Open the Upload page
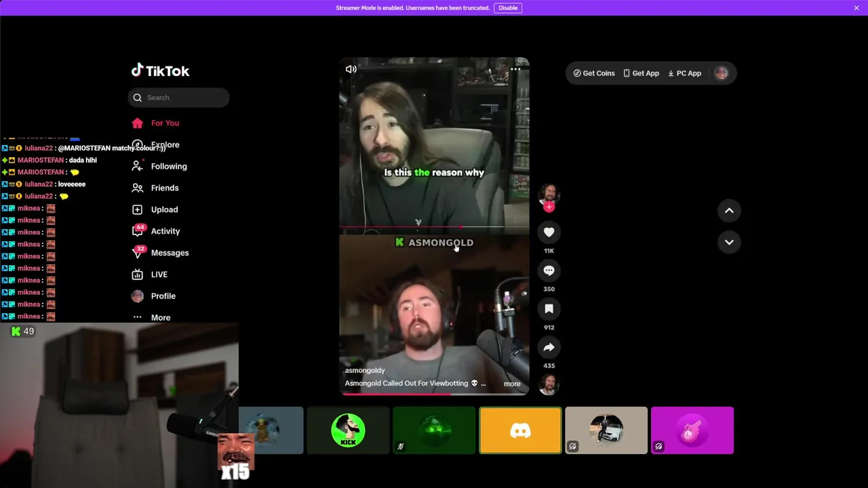 (x=164, y=209)
